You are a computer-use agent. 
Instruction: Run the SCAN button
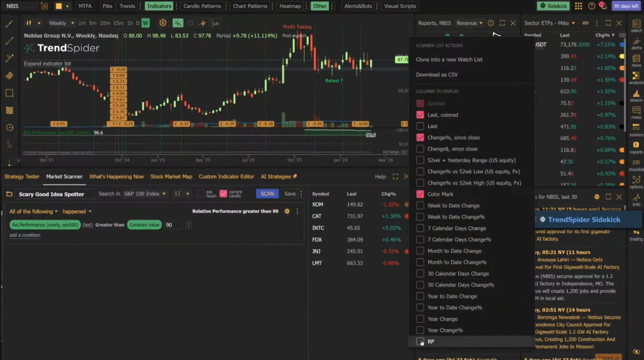click(x=267, y=193)
